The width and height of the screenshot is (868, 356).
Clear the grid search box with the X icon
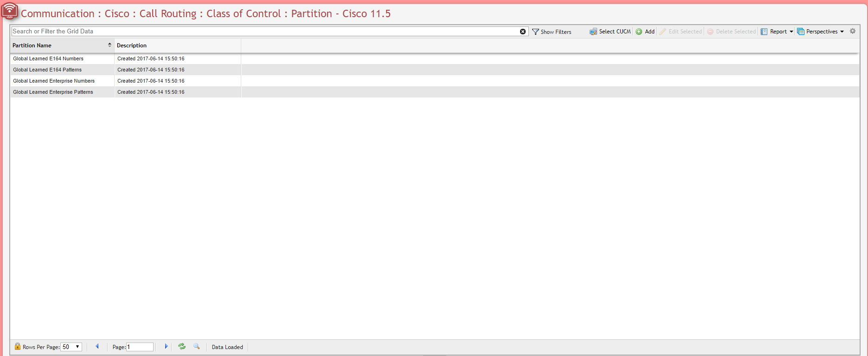(523, 32)
